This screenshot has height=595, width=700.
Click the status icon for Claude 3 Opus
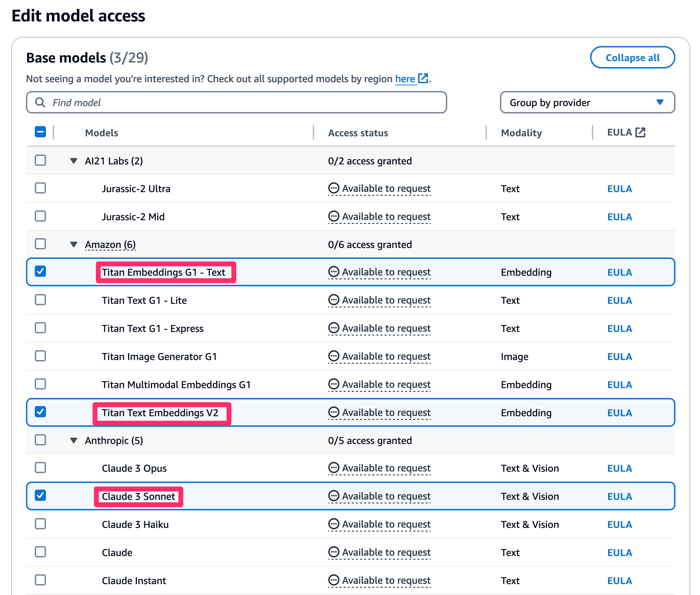333,467
